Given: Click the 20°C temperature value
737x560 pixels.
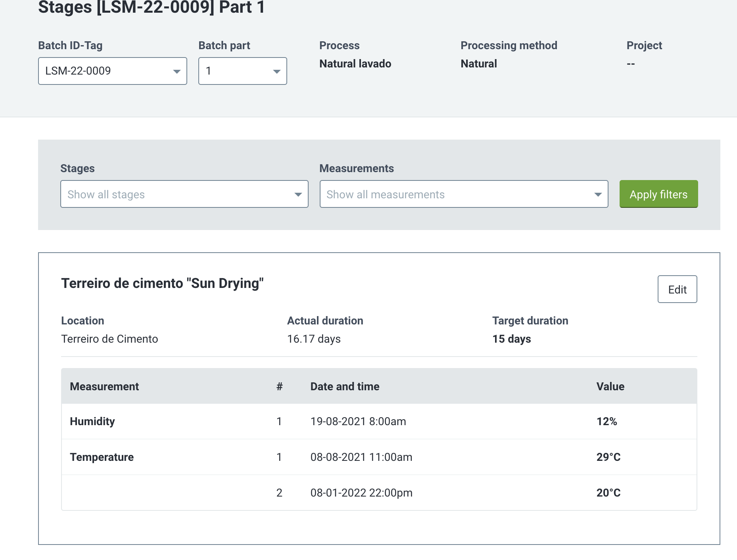Looking at the screenshot, I should pos(608,493).
